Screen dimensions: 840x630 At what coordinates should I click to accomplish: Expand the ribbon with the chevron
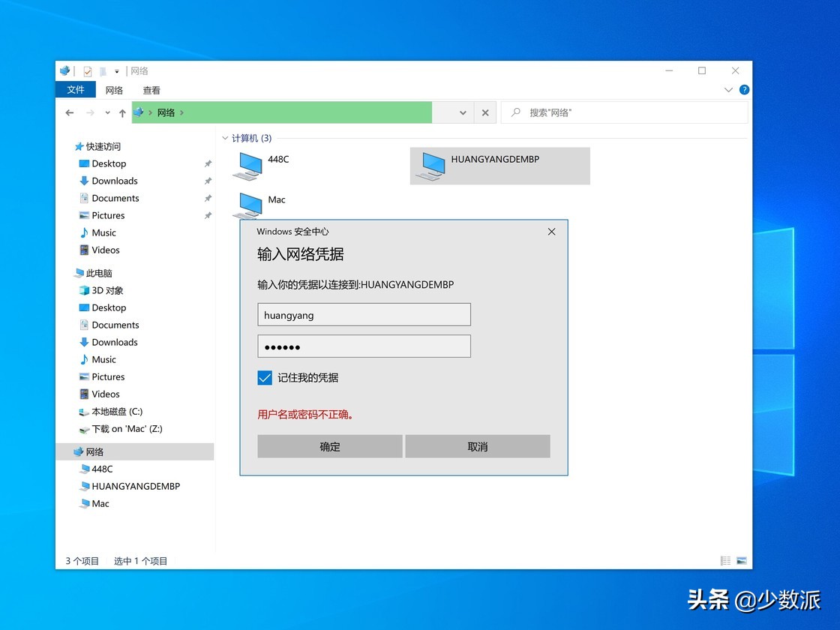click(728, 90)
